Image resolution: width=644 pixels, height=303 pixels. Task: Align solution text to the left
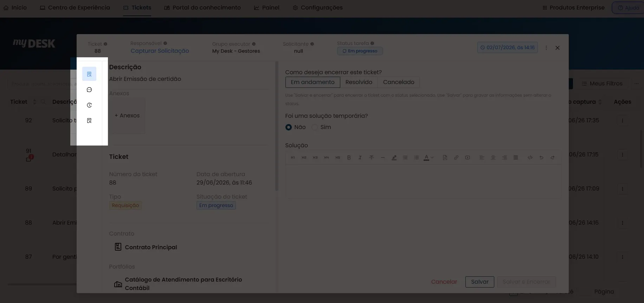(482, 157)
